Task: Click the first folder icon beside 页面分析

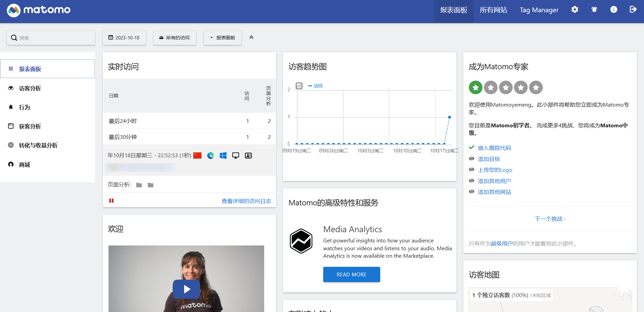Action: [139, 185]
